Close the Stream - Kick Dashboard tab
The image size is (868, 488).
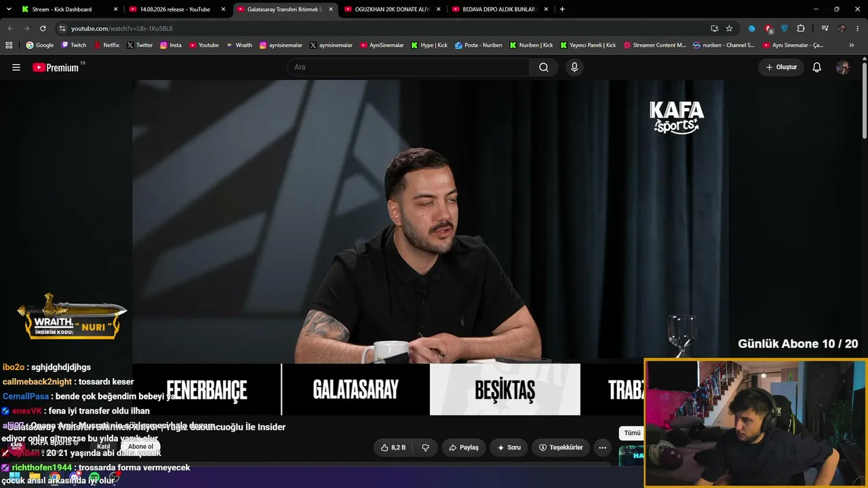click(116, 9)
